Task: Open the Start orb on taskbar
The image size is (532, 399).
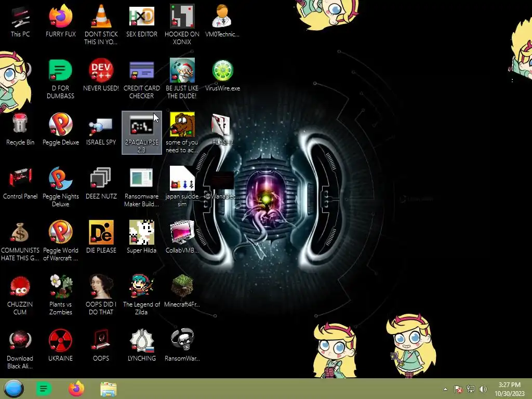Action: click(14, 389)
